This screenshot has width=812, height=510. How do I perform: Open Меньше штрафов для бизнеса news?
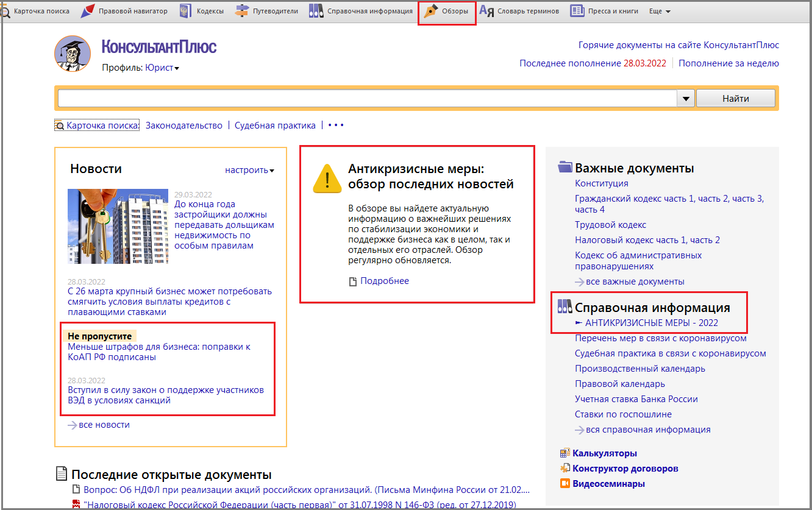tap(159, 352)
